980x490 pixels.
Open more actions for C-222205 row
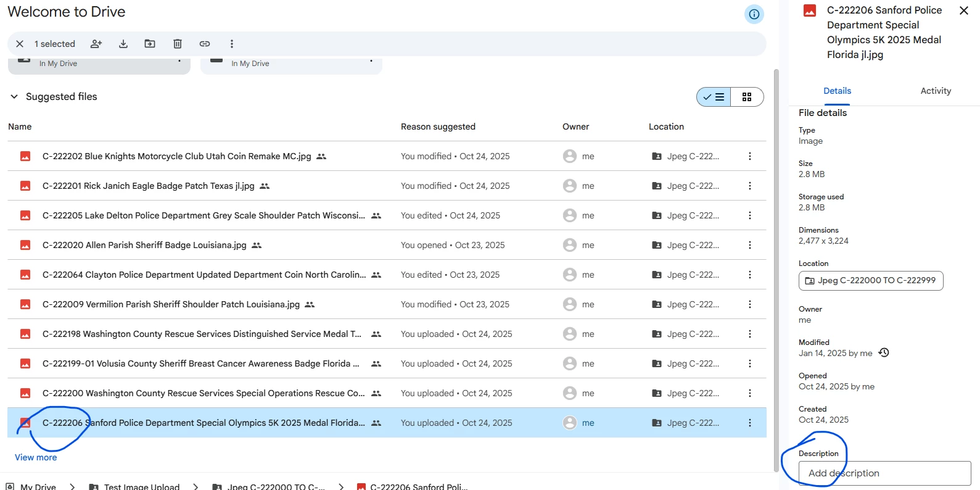750,215
